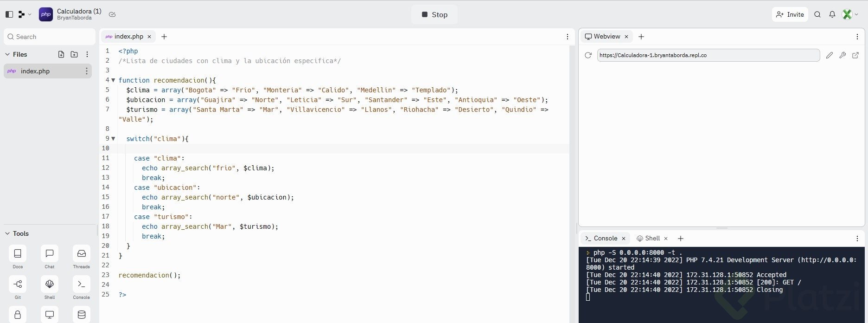Open Webview devtools wrench icon
The height and width of the screenshot is (323, 868).
point(842,55)
